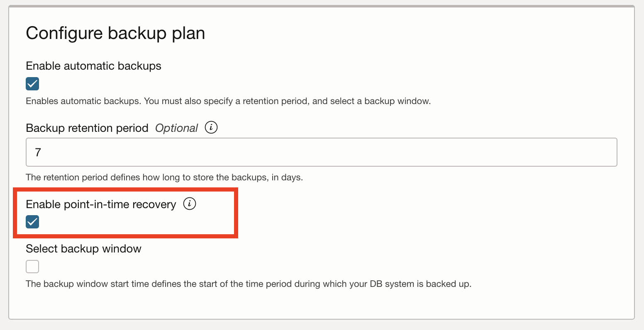Disable the Enable automatic backups checkbox
This screenshot has height=330, width=644.
pyautogui.click(x=32, y=83)
